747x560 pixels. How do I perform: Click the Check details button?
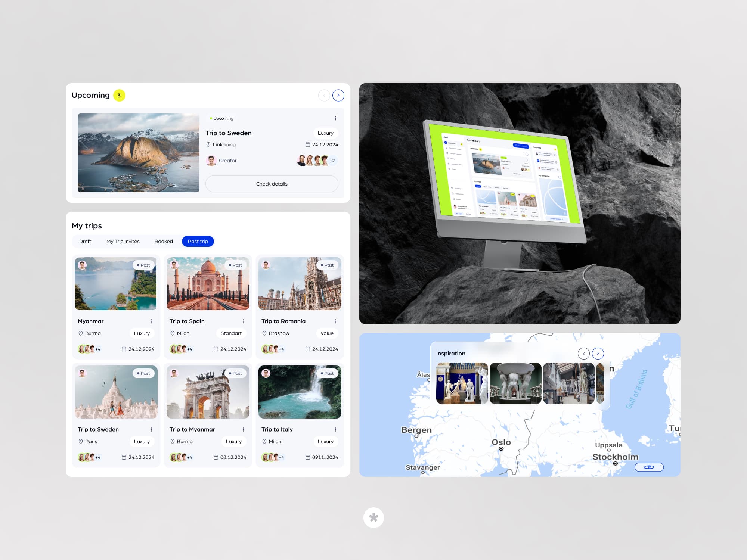pos(272,184)
